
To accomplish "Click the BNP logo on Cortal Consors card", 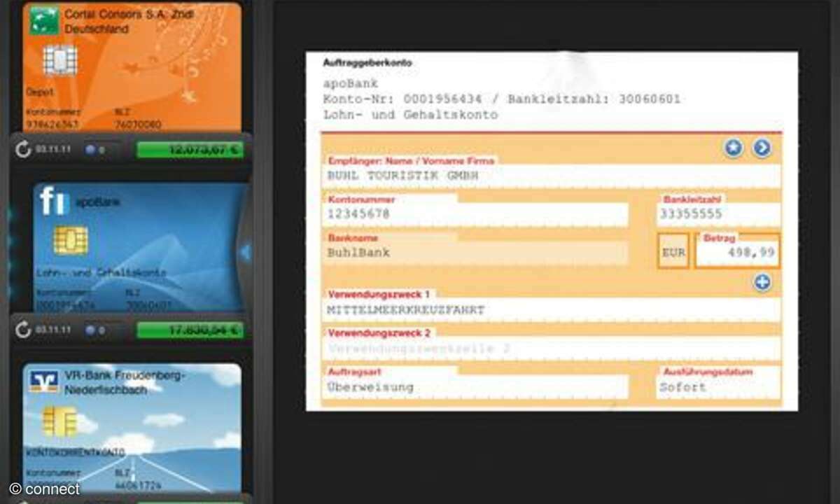I will 43,20.
